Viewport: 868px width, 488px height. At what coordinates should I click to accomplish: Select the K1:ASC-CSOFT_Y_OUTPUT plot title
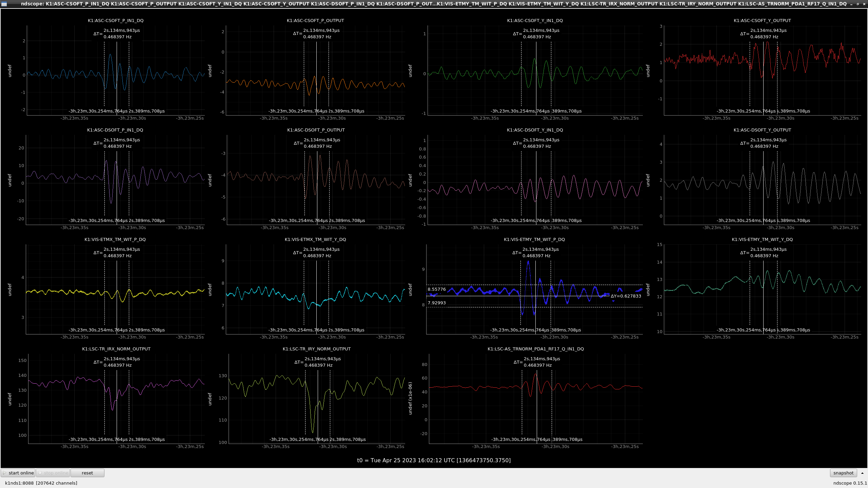pyautogui.click(x=762, y=20)
